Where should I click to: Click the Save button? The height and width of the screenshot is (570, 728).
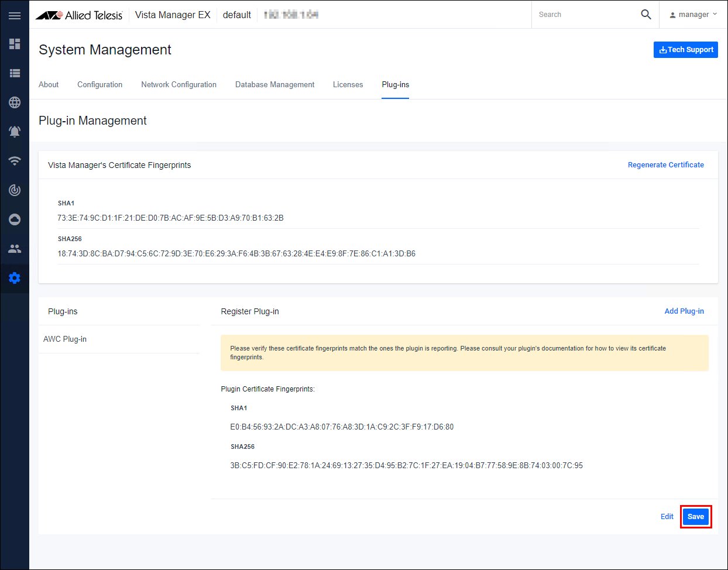click(x=695, y=517)
